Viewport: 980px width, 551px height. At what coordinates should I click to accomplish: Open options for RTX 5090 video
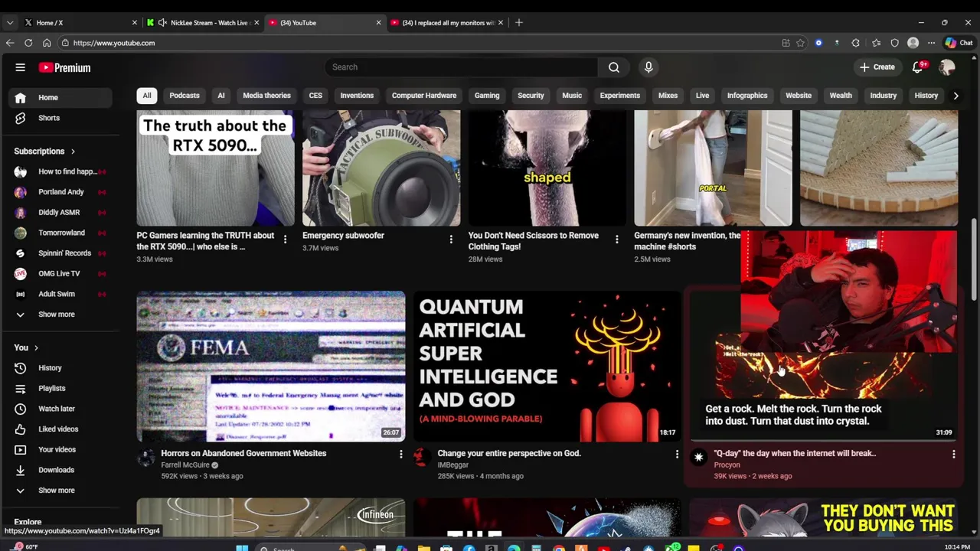(285, 240)
